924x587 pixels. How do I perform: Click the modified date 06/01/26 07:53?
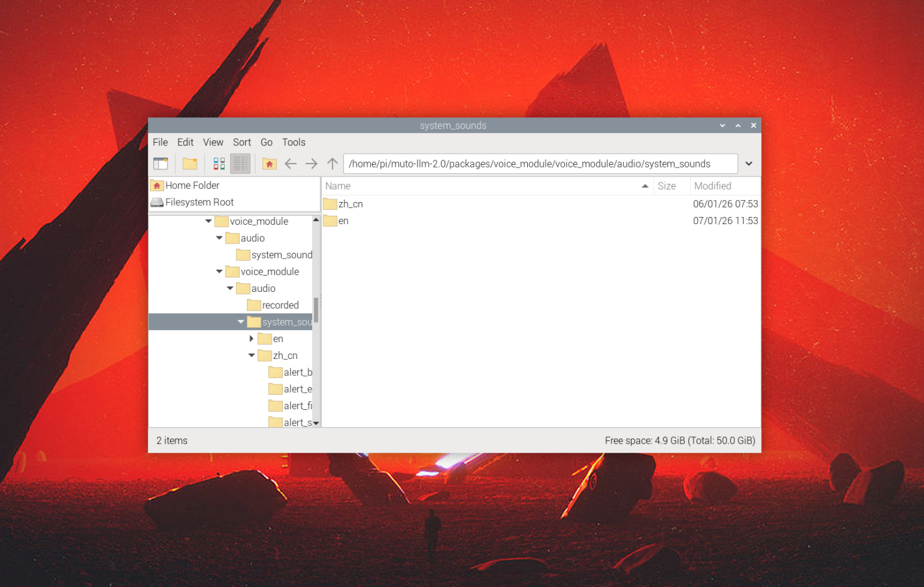725,204
